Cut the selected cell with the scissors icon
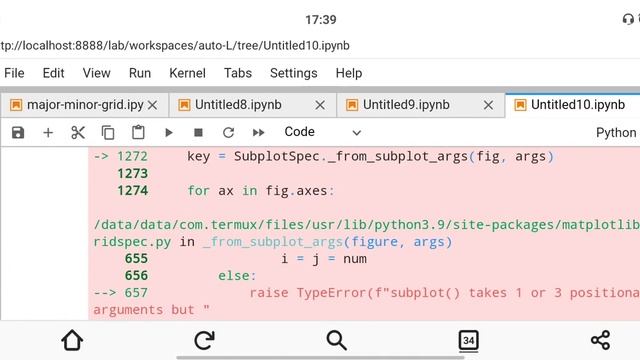Screen dimensions: 640x360 point(78,133)
